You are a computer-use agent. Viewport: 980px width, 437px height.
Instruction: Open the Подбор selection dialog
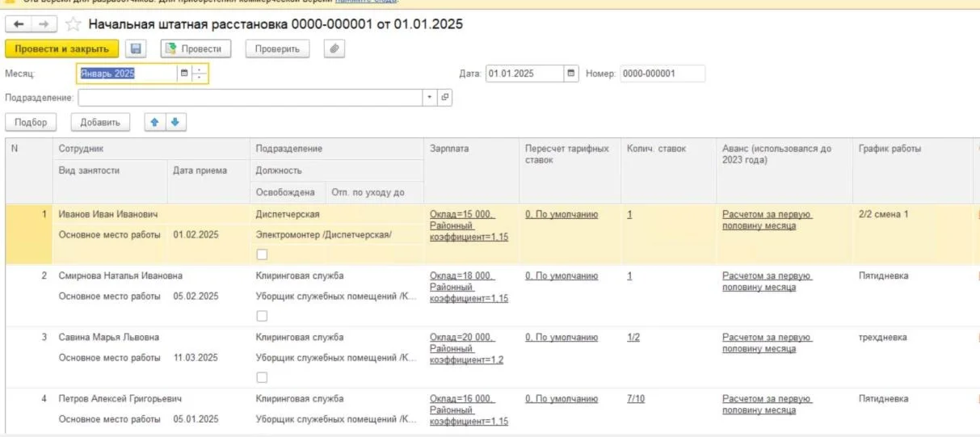click(x=31, y=122)
